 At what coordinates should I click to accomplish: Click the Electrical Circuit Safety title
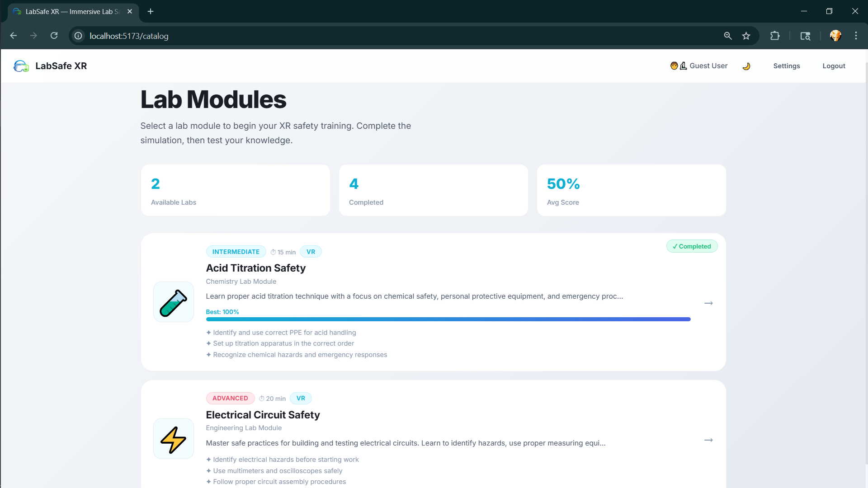(263, 415)
